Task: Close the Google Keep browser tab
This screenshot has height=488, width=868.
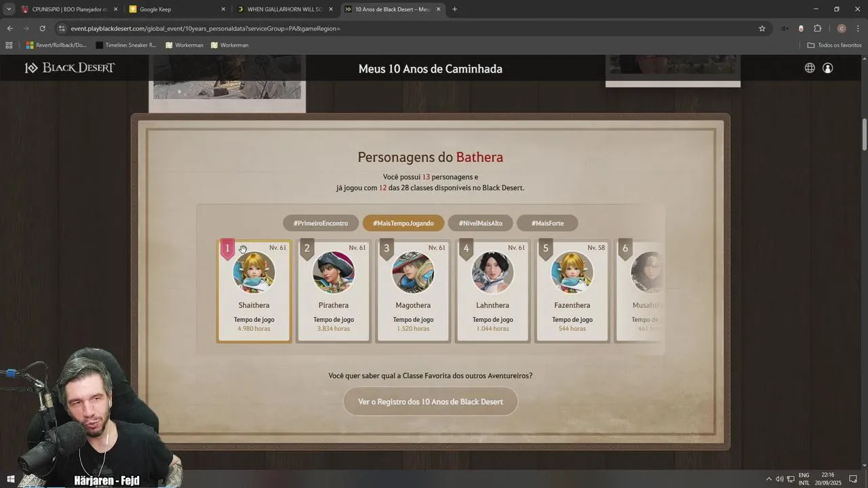Action: 223,9
